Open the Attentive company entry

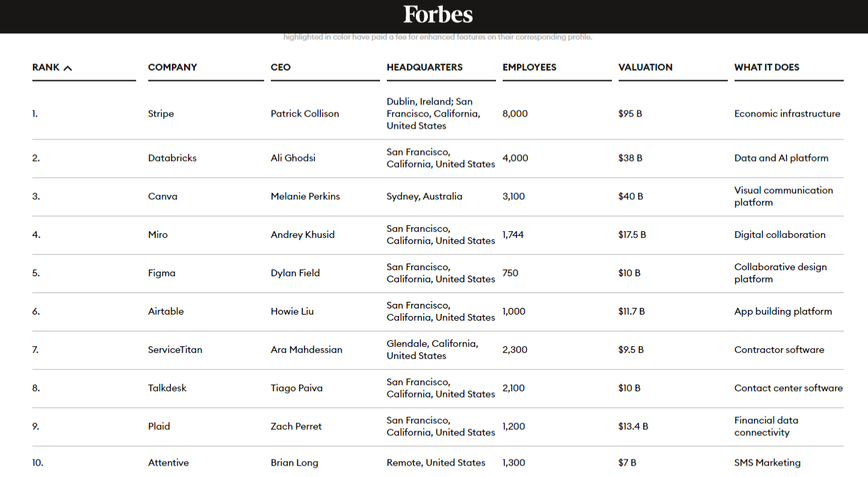pos(168,463)
